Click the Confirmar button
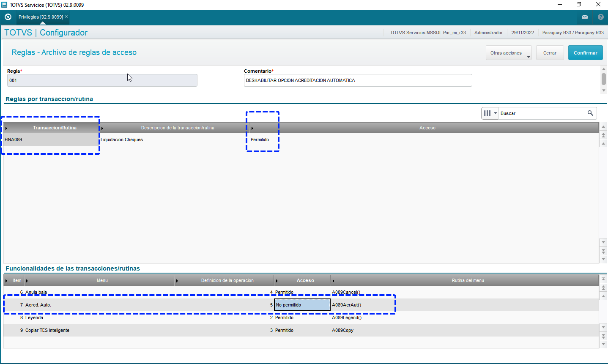Image resolution: width=608 pixels, height=364 pixels. (x=586, y=53)
